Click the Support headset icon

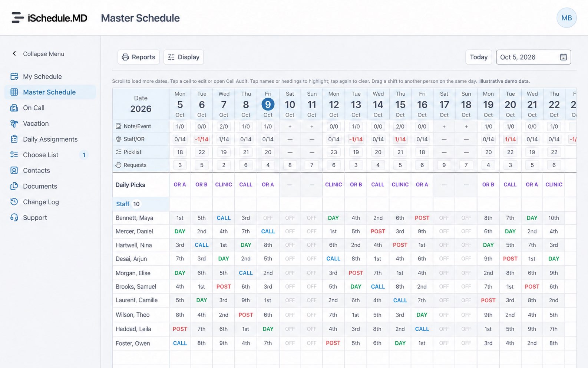pos(14,217)
